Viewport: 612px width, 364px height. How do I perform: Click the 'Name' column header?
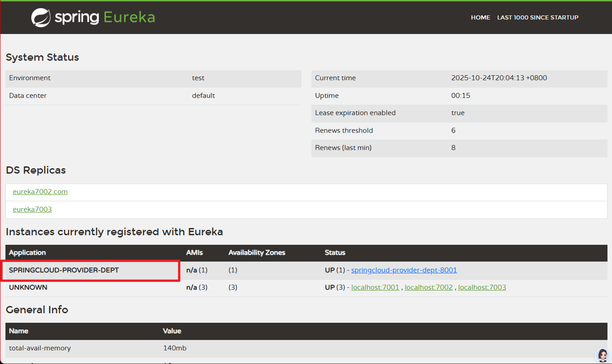click(19, 331)
